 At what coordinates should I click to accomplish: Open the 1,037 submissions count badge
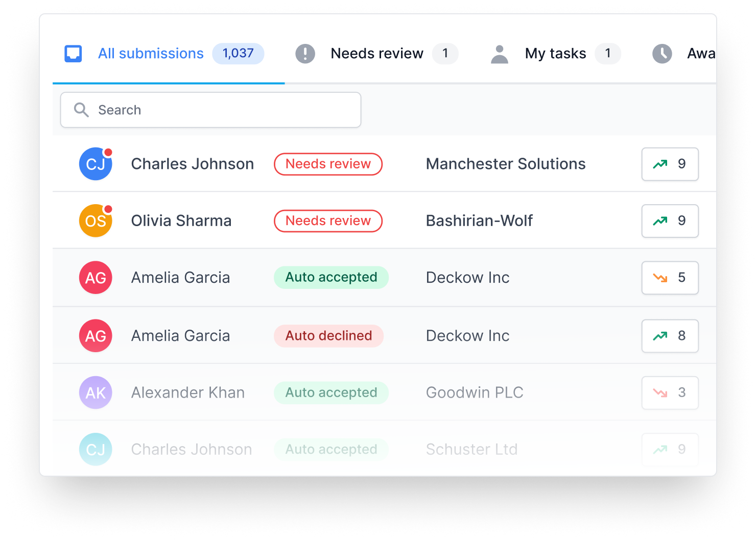[238, 53]
